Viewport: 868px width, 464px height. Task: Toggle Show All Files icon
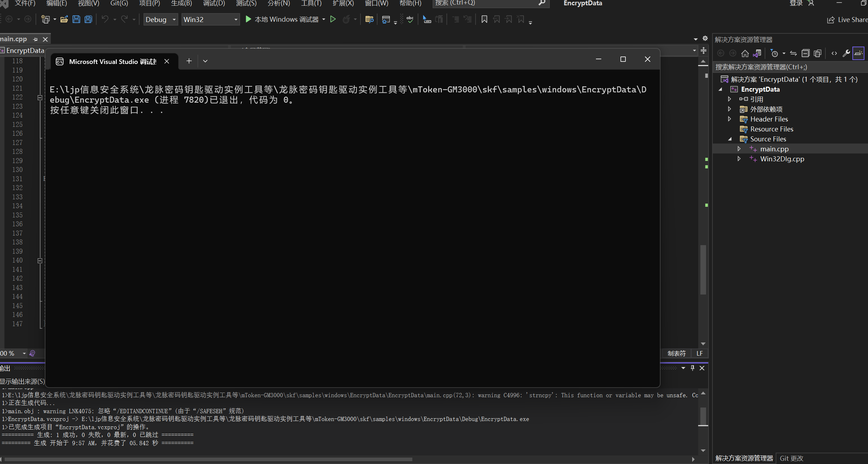point(818,53)
